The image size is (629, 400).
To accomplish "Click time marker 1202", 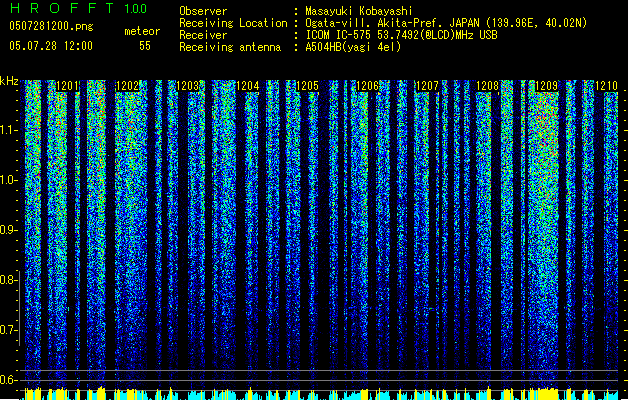I will coord(128,86).
